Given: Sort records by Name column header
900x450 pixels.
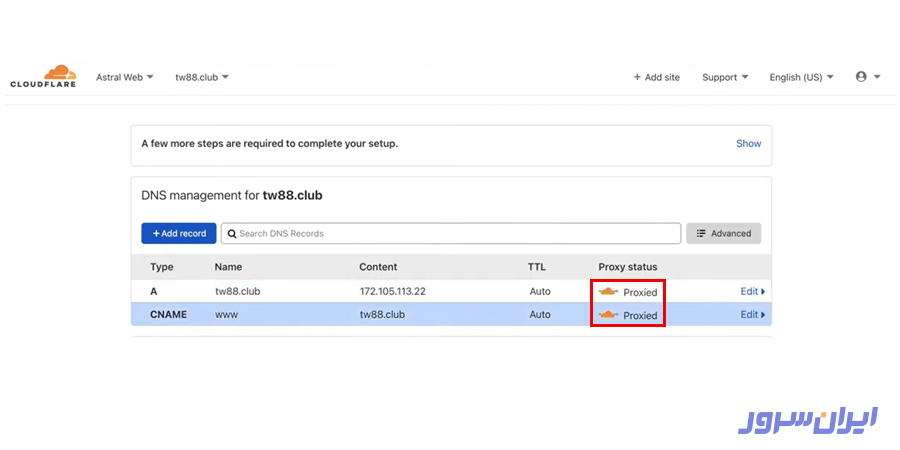Looking at the screenshot, I should (x=228, y=267).
